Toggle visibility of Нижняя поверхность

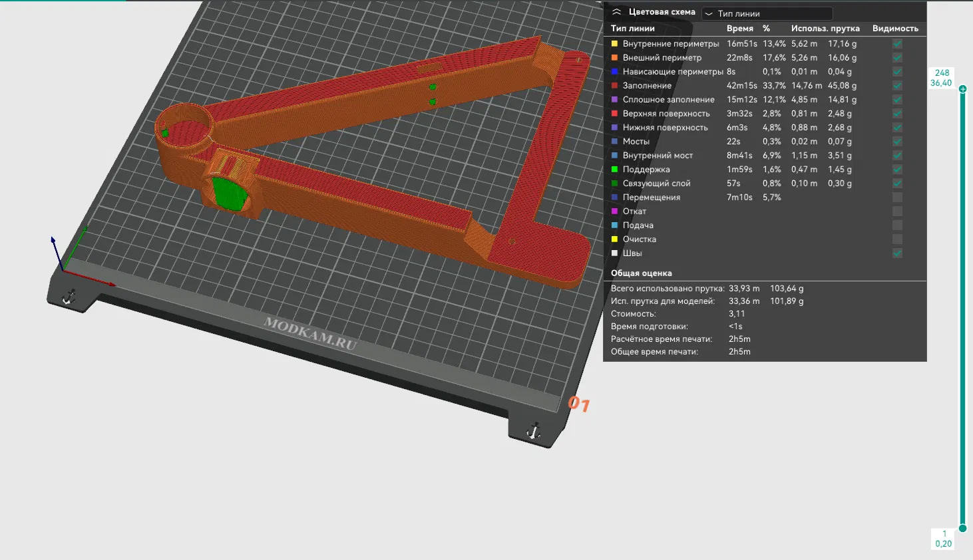click(x=898, y=128)
